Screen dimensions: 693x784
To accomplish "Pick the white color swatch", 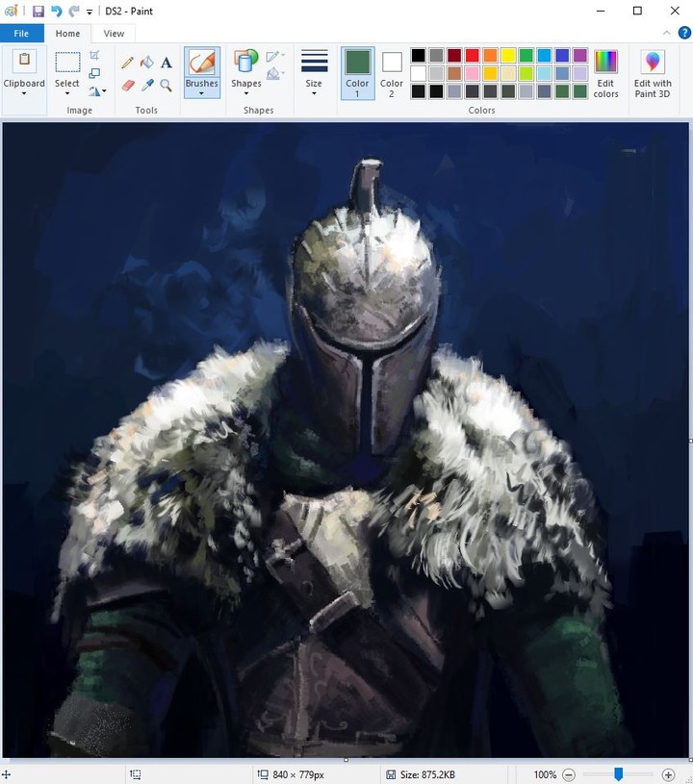I will tap(419, 73).
